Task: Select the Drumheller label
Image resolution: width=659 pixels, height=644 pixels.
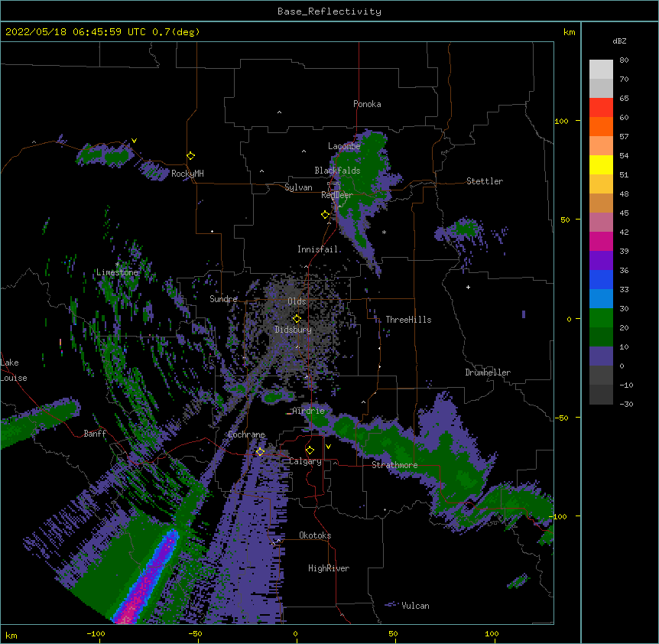Action: click(x=488, y=372)
